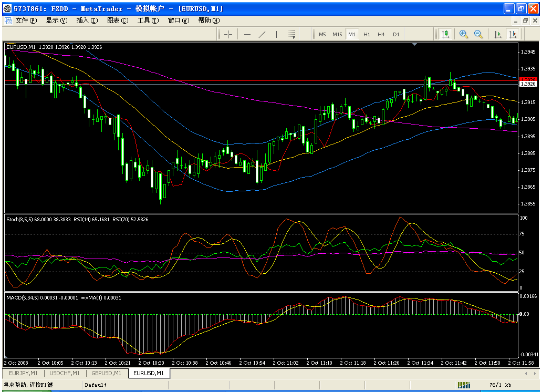Toggle chart auto scroll

coord(497,34)
